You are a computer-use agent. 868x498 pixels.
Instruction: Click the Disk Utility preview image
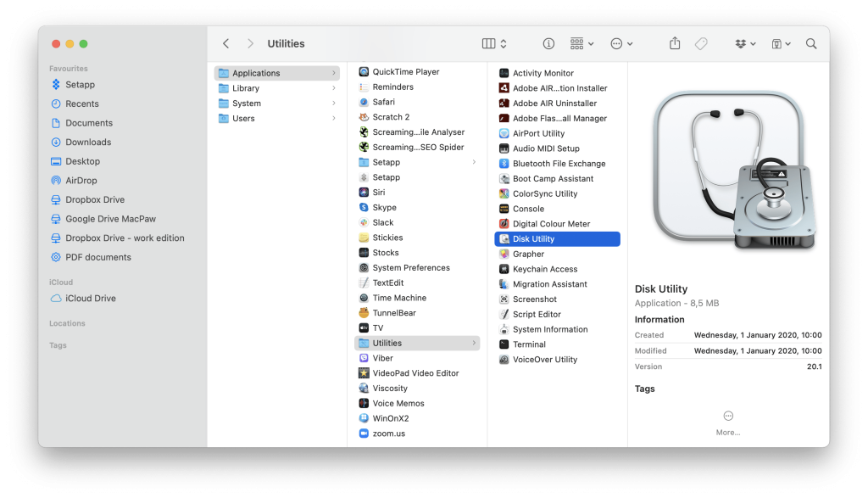pyautogui.click(x=728, y=174)
